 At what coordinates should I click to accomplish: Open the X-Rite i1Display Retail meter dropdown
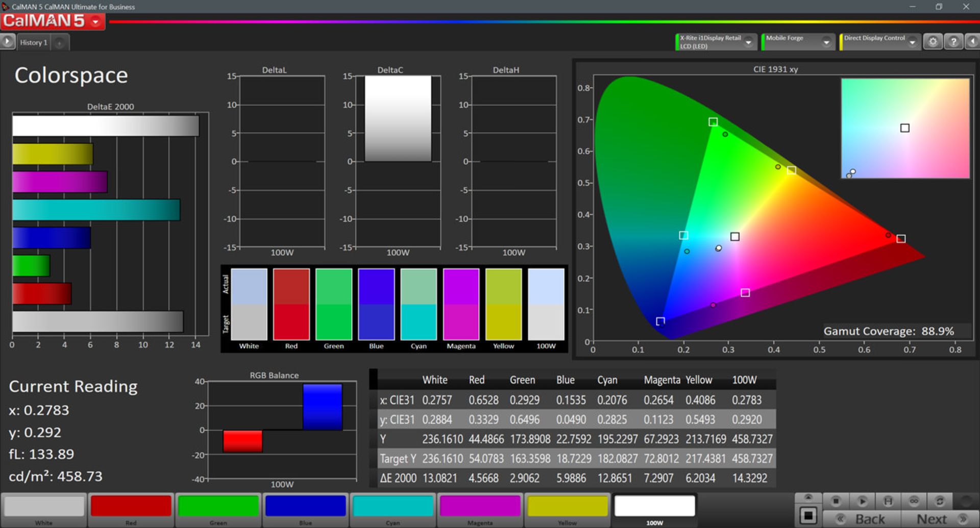pos(749,42)
